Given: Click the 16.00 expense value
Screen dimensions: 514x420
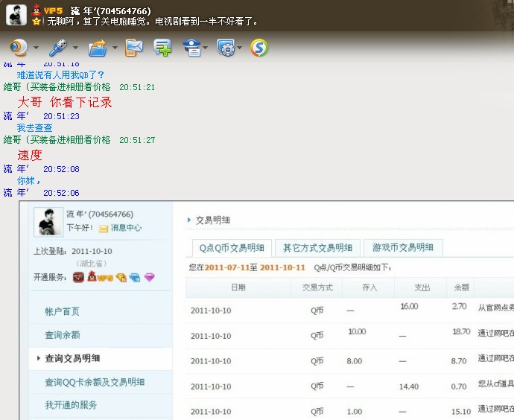Looking at the screenshot, I should coord(409,306).
